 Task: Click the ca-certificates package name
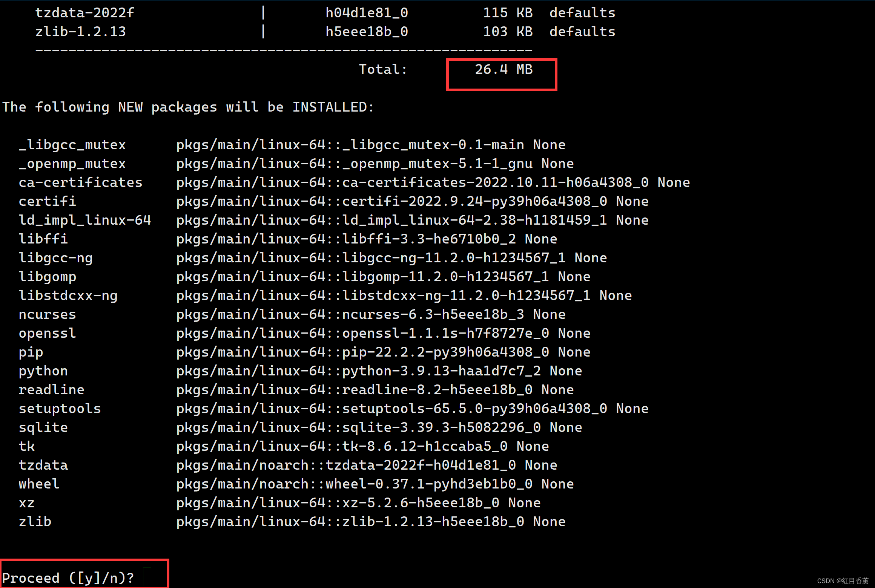coord(81,182)
